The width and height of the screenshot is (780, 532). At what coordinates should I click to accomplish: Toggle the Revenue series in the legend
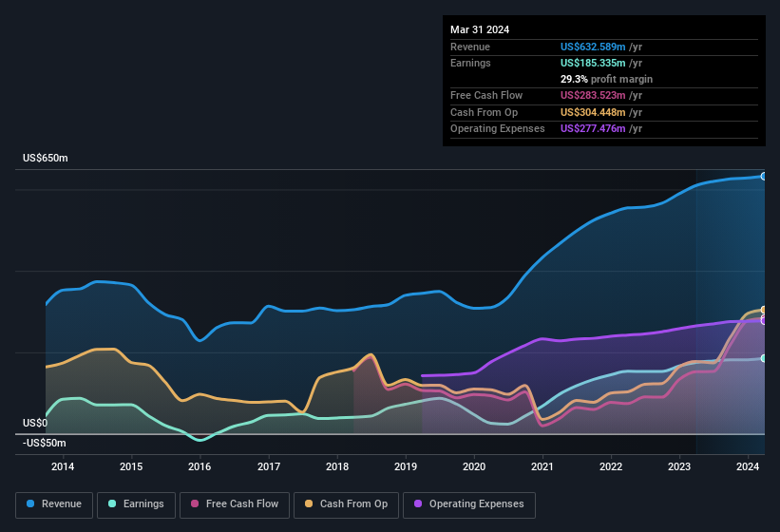(55, 504)
